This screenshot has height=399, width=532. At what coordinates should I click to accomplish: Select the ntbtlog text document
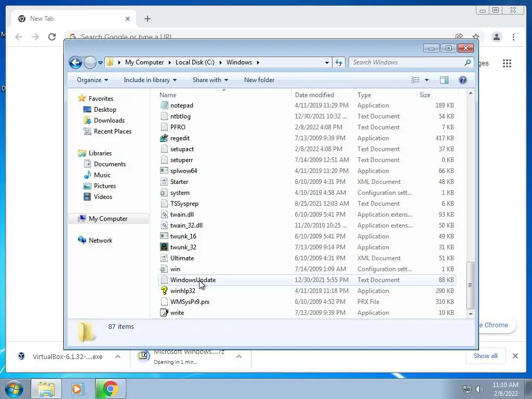[x=180, y=116]
